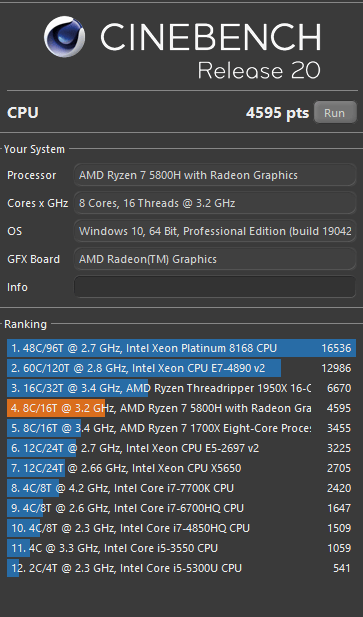Select the Core i7-4850HQ ranking entry
Image resolution: width=363 pixels, height=617 pixels.
(x=181, y=528)
